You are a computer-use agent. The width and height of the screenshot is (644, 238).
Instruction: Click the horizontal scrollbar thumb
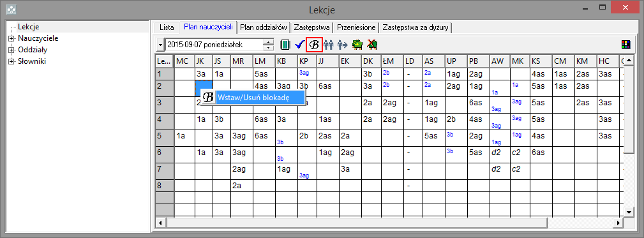(x=357, y=223)
